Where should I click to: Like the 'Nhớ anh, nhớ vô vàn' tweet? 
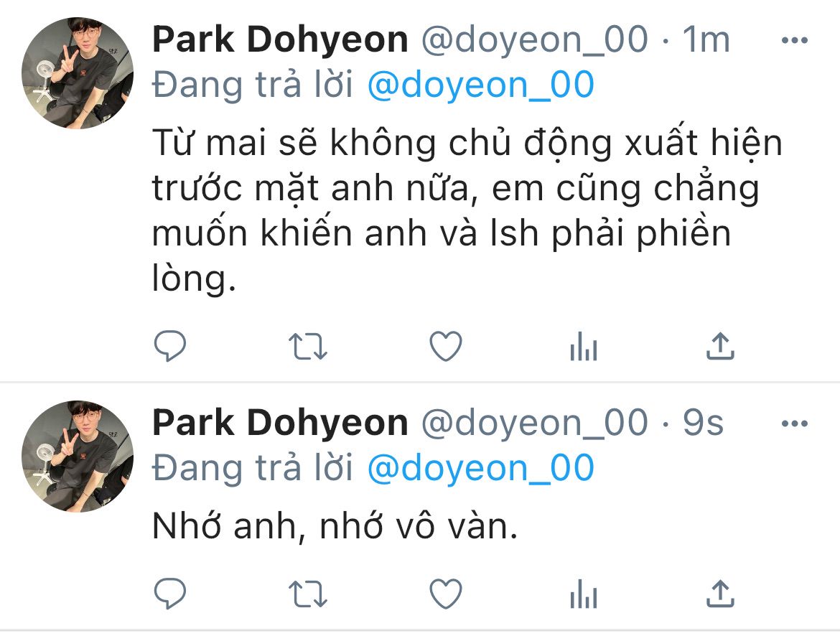(x=446, y=594)
